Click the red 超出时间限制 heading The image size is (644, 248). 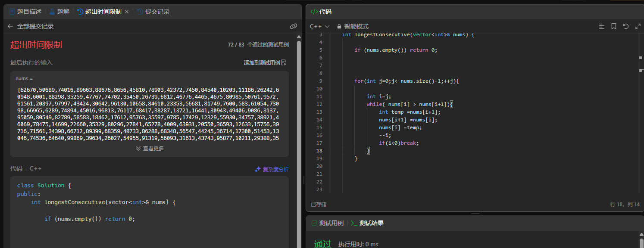coord(36,45)
